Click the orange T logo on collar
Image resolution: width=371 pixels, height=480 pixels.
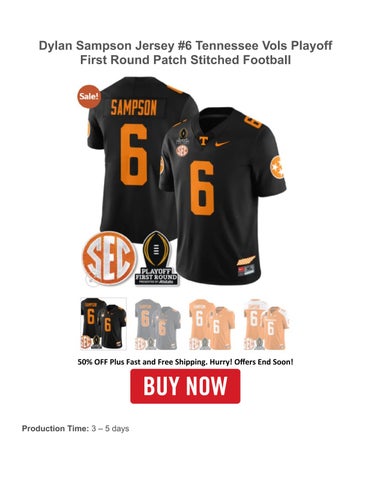[x=203, y=141]
